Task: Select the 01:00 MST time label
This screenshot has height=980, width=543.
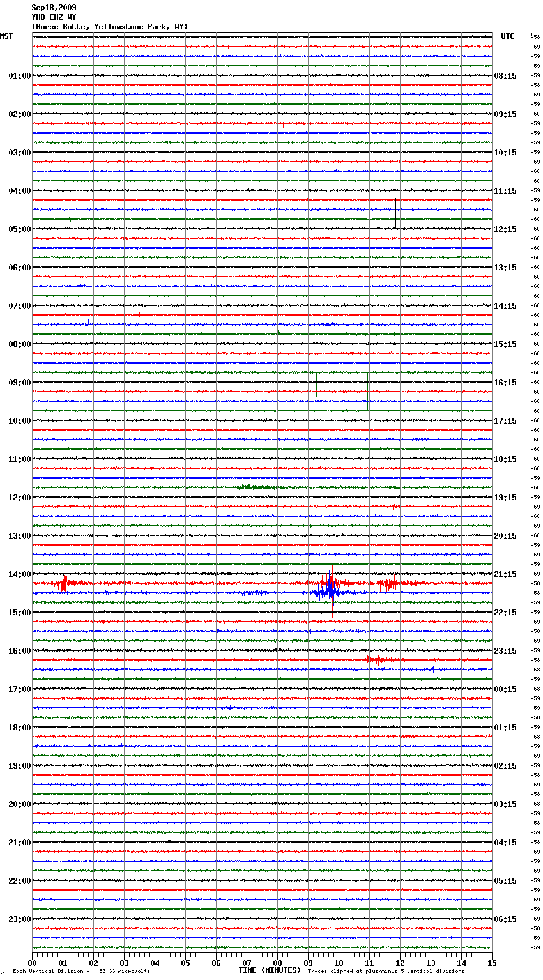Action: [x=20, y=76]
